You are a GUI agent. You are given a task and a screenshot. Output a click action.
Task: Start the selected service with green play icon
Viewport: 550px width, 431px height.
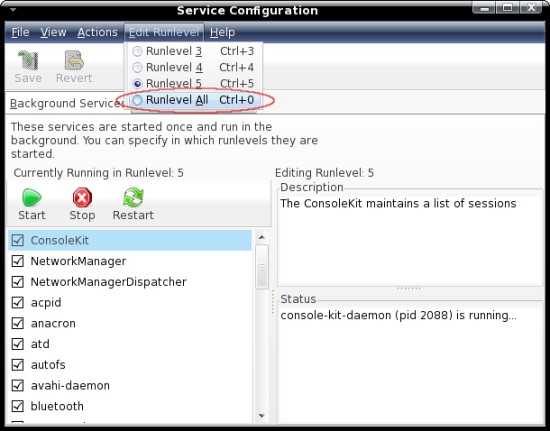[32, 204]
